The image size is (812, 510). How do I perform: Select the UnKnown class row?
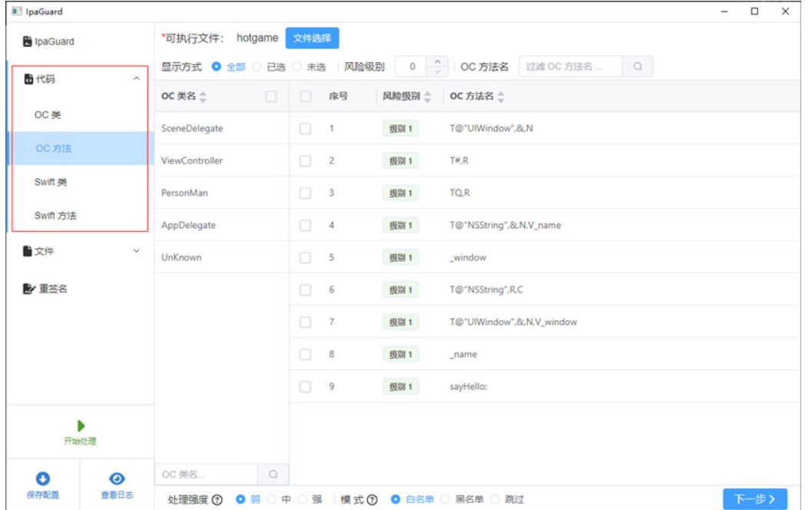tap(222, 257)
